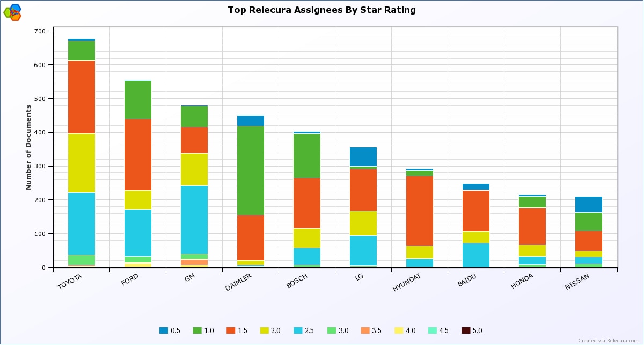Click GM's cyan 2.5-star bar segment
This screenshot has height=345, width=644.
(194, 220)
